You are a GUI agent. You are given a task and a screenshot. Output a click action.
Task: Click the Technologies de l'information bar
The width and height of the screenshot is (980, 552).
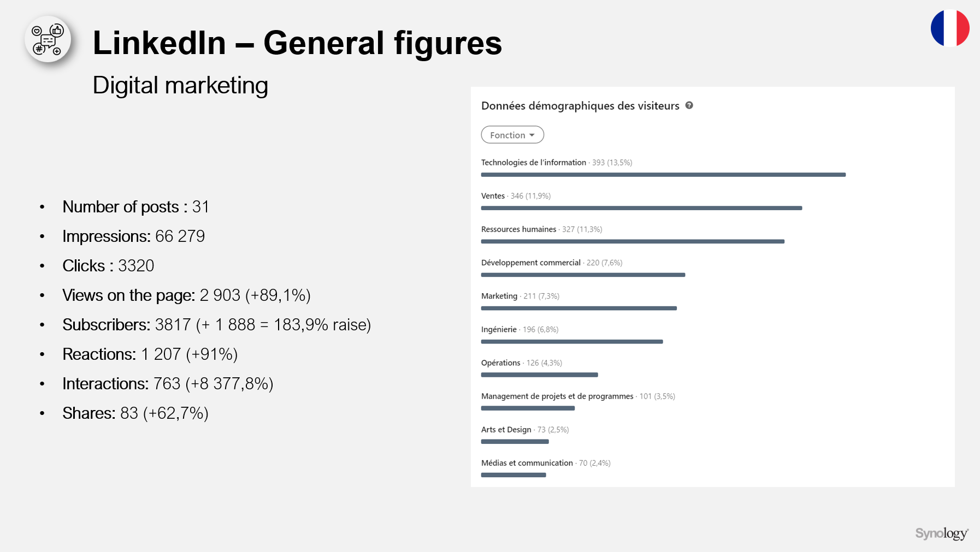pos(663,175)
